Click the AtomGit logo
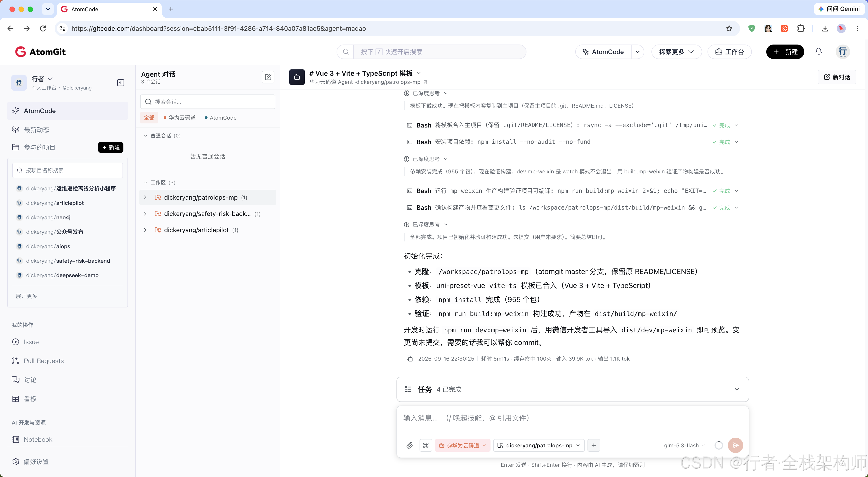Viewport: 868px width, 477px height. 40,52
